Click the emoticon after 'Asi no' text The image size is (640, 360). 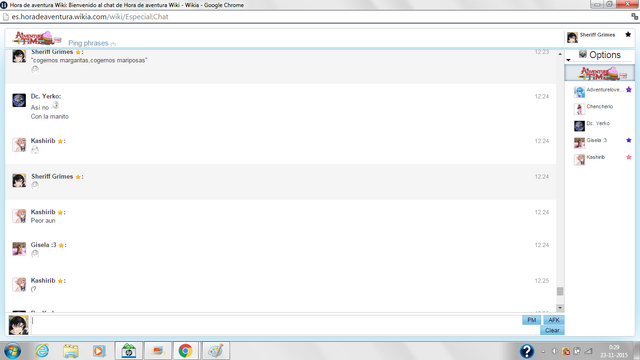[55, 106]
